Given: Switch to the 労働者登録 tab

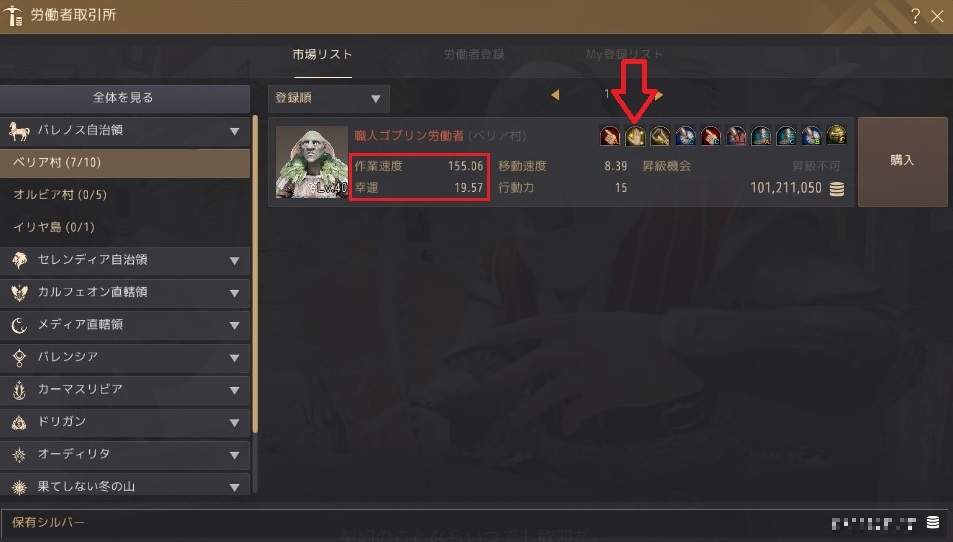Looking at the screenshot, I should (x=474, y=55).
